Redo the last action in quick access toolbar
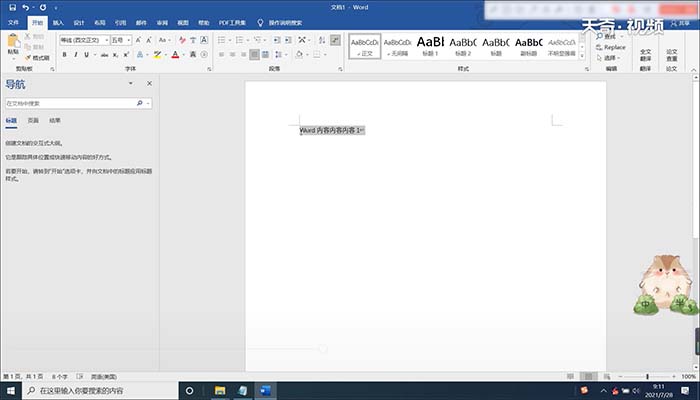This screenshot has width=700, height=400. click(x=43, y=7)
